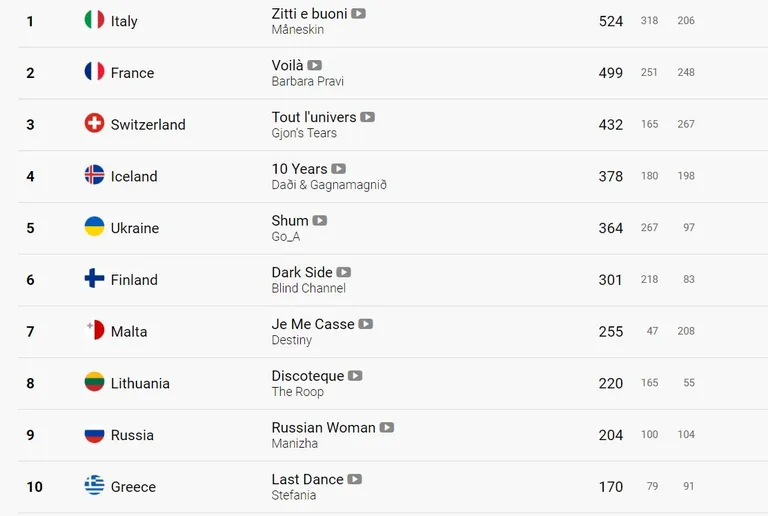Click the Malta flag icon

(95, 330)
